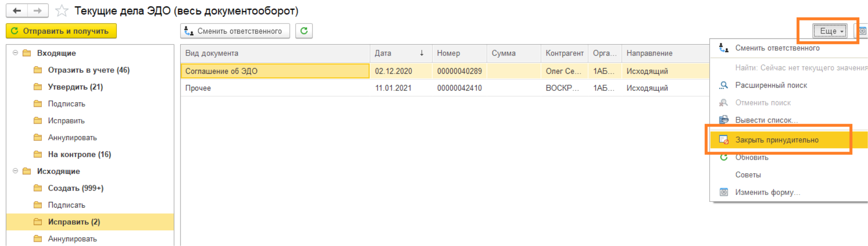Viewport: 868px width, 246px height.
Task: Collapse the Исходящие tree group
Action: pyautogui.click(x=15, y=171)
